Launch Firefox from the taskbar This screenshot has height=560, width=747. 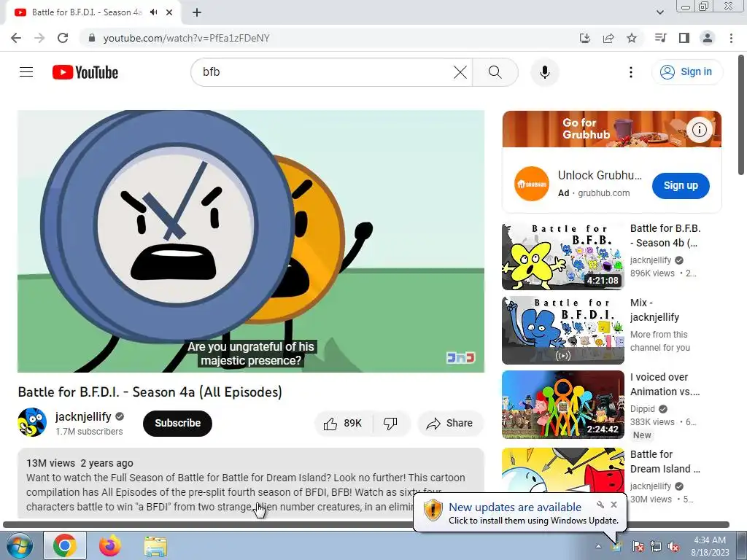point(110,545)
